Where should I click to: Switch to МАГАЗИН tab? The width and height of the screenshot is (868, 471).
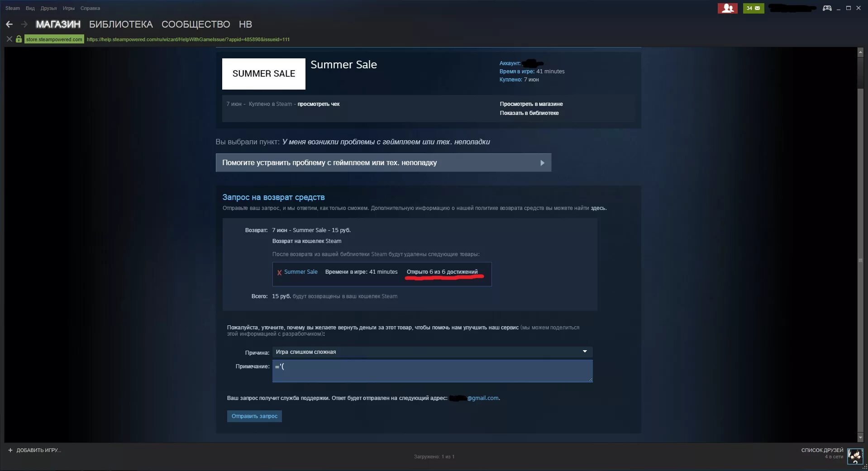pyautogui.click(x=58, y=24)
